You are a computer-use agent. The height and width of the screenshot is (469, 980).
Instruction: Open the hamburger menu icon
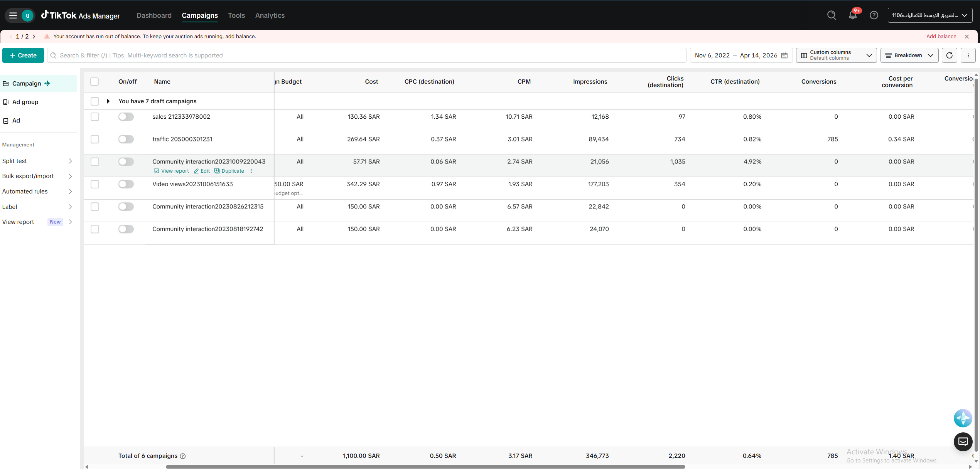(x=13, y=15)
